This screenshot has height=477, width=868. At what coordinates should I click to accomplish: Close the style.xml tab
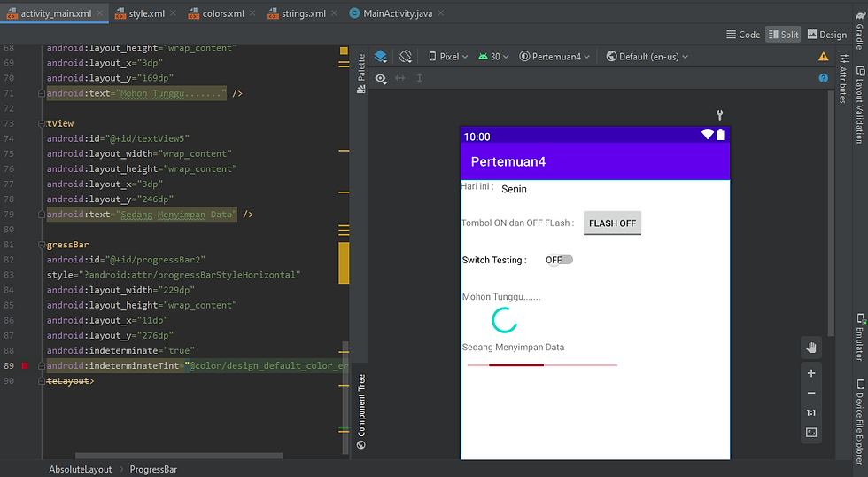173,12
